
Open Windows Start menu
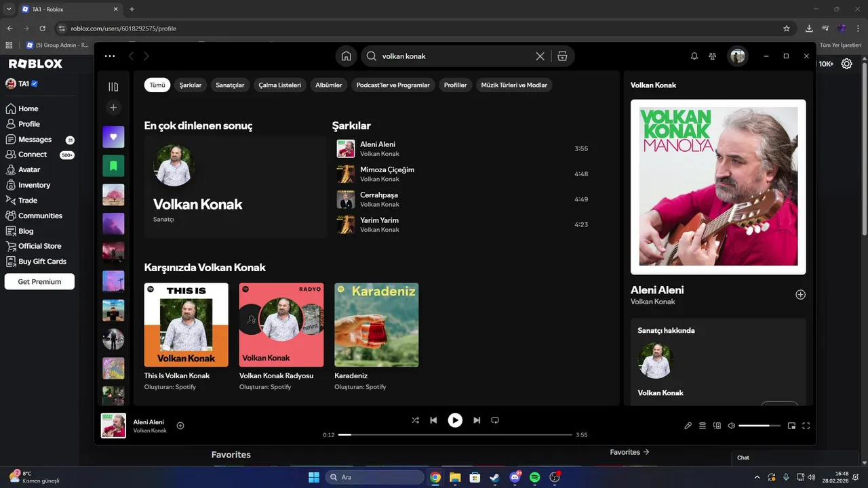314,477
